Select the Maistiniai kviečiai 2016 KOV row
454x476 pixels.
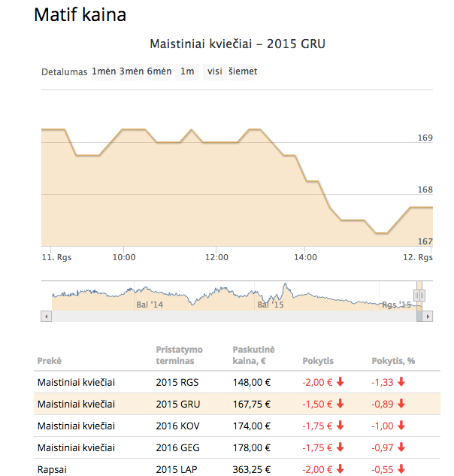tap(237, 426)
